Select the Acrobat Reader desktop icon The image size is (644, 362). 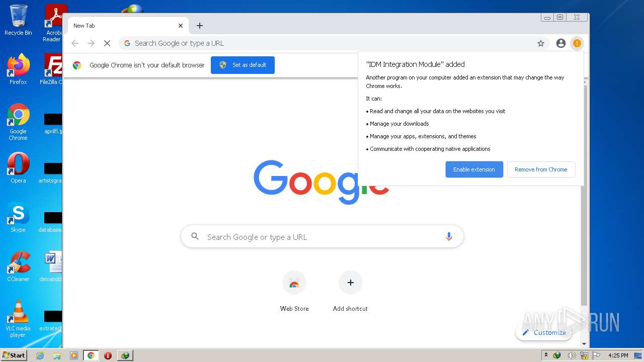point(53,23)
